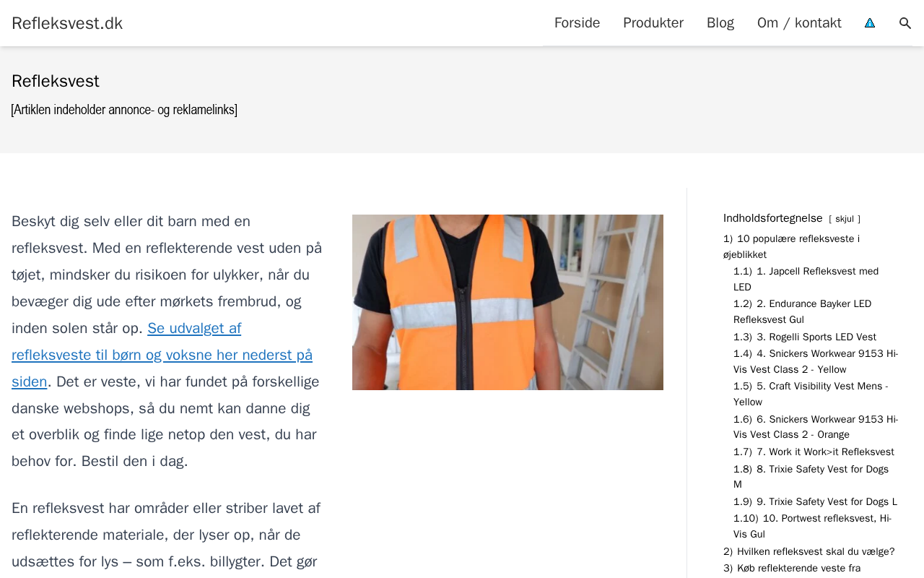Follow the 'Se udvalget af refleksveste' link
The height and width of the screenshot is (578, 924).
(162, 355)
